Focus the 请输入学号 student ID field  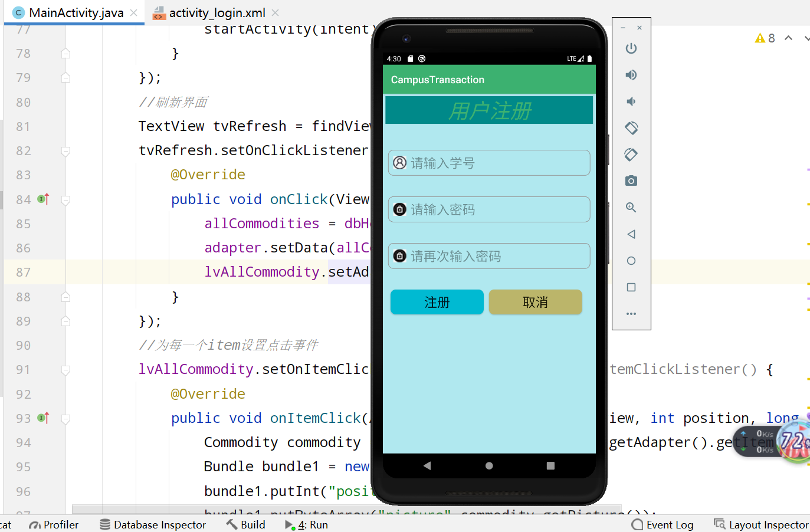489,163
